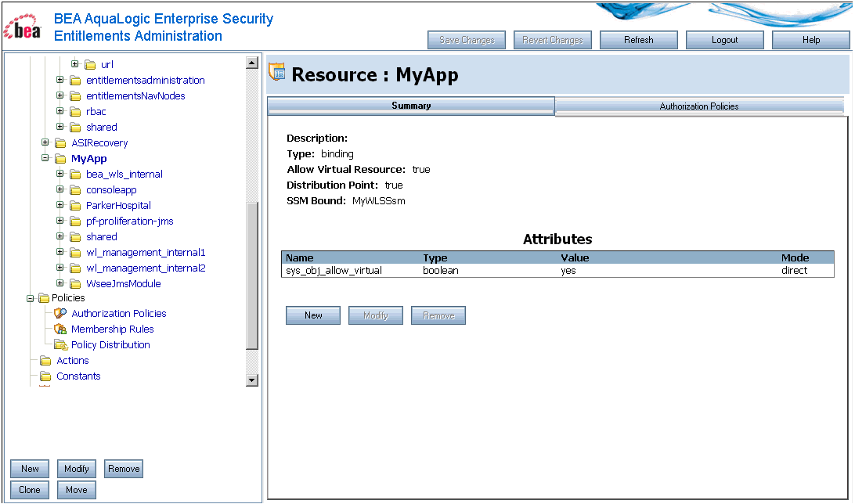
Task: Click Remove under the Attributes table
Action: coord(438,315)
